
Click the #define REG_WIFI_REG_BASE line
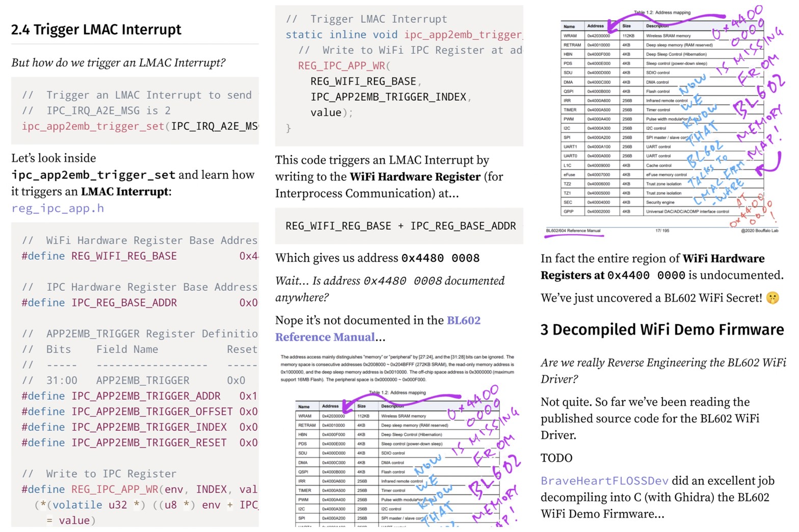124,256
